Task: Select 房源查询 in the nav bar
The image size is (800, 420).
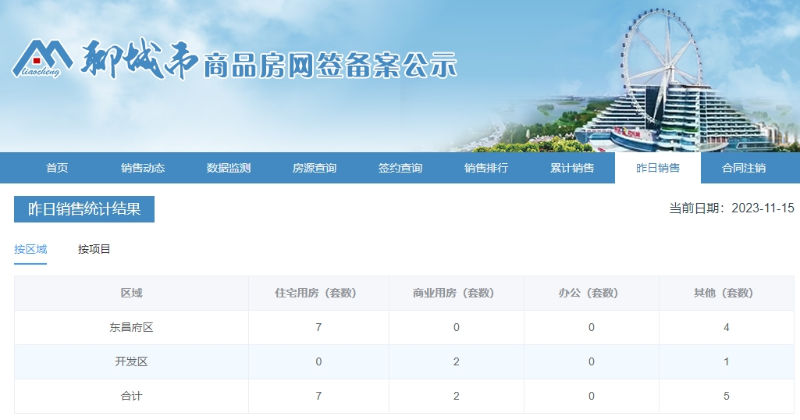Action: coord(314,168)
